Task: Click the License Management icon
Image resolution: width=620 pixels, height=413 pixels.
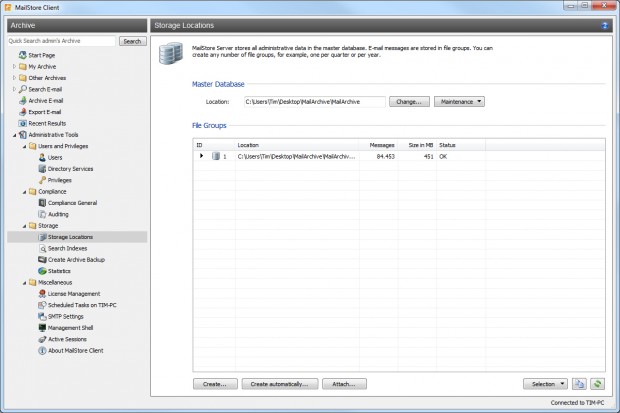Action: click(x=42, y=294)
